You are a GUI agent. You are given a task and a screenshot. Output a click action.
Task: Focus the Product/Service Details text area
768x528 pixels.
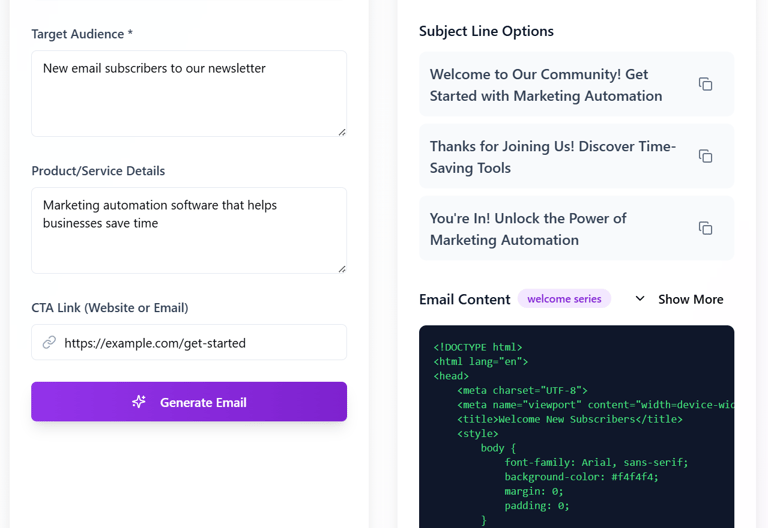188,238
